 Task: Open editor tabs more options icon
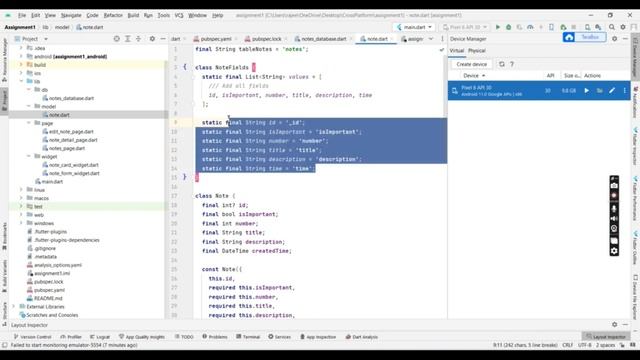tap(442, 39)
